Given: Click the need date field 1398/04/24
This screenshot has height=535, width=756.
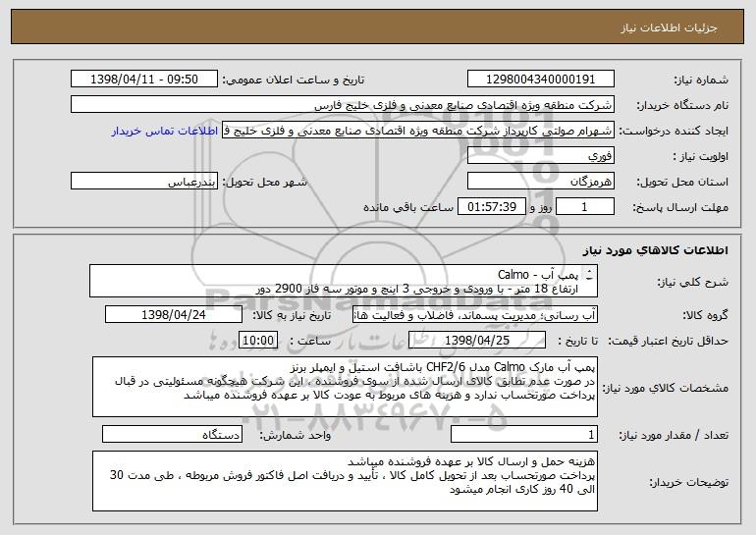Looking at the screenshot, I should (174, 315).
